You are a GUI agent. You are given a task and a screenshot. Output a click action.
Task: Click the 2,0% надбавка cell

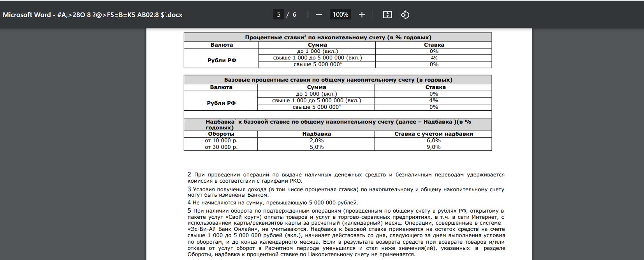[x=316, y=141]
